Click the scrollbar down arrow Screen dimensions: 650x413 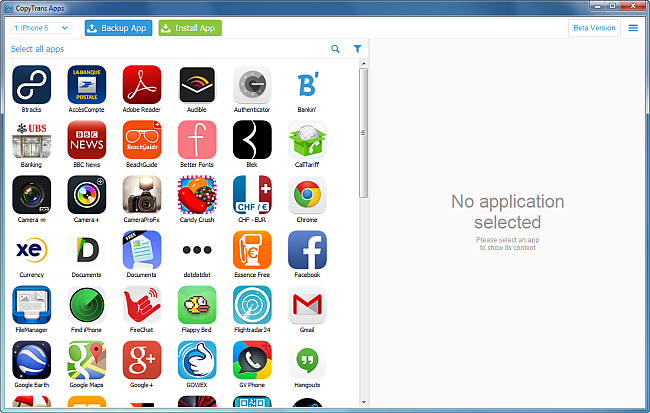point(364,402)
